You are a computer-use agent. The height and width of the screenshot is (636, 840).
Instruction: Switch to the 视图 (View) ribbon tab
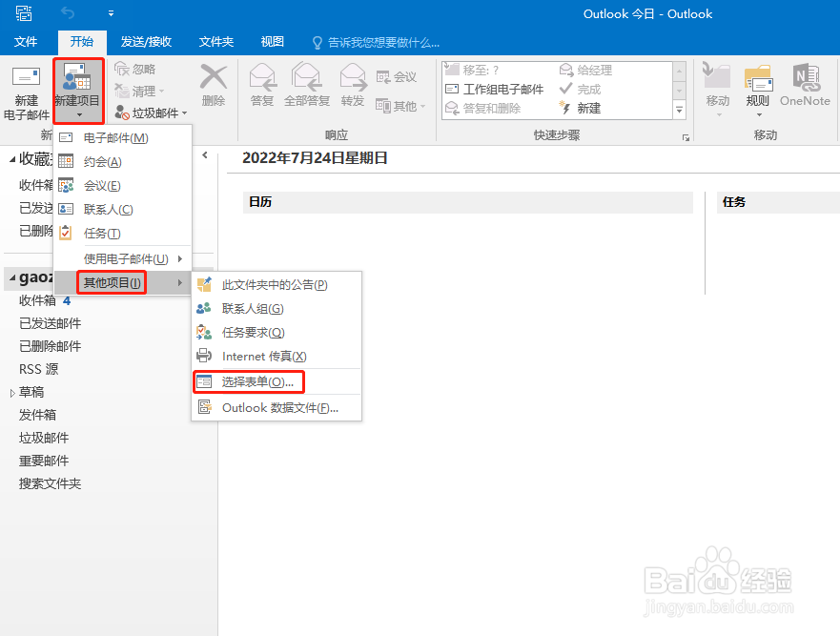point(271,42)
